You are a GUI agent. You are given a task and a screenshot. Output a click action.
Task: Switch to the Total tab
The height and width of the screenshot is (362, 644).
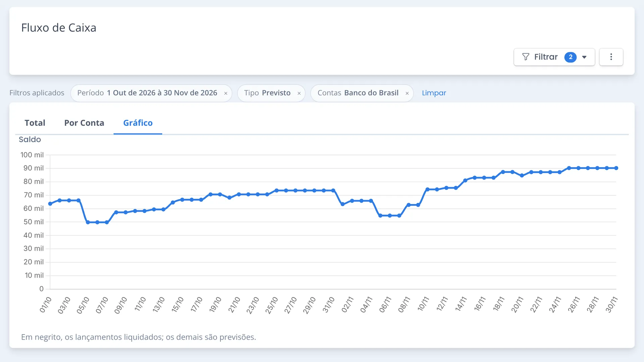(35, 123)
